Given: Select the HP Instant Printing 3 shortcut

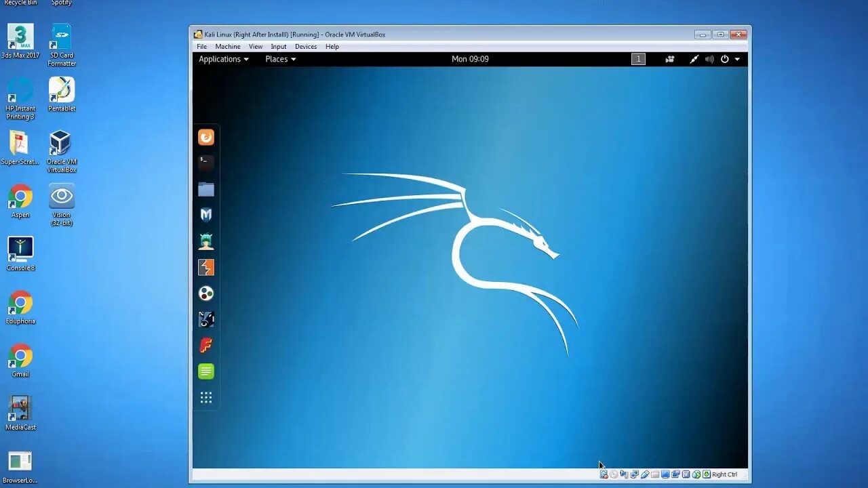Looking at the screenshot, I should point(20,98).
